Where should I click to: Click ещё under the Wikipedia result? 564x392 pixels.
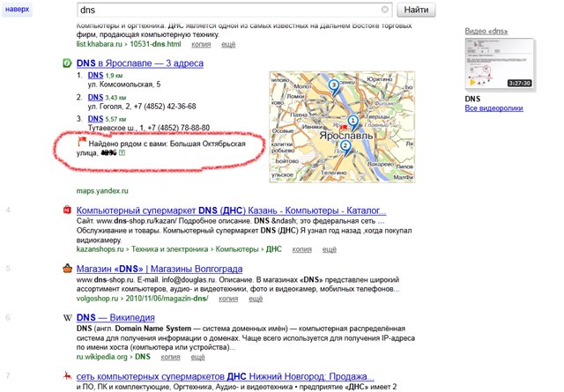pyautogui.click(x=197, y=357)
